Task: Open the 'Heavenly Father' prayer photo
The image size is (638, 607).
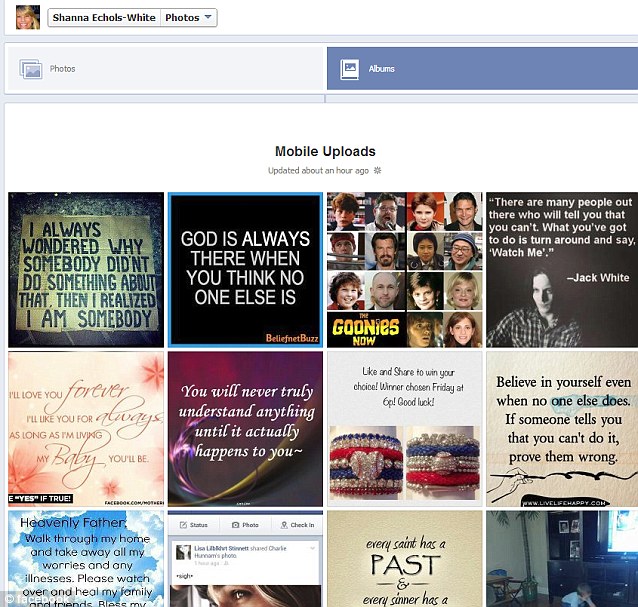Action: coord(86,559)
